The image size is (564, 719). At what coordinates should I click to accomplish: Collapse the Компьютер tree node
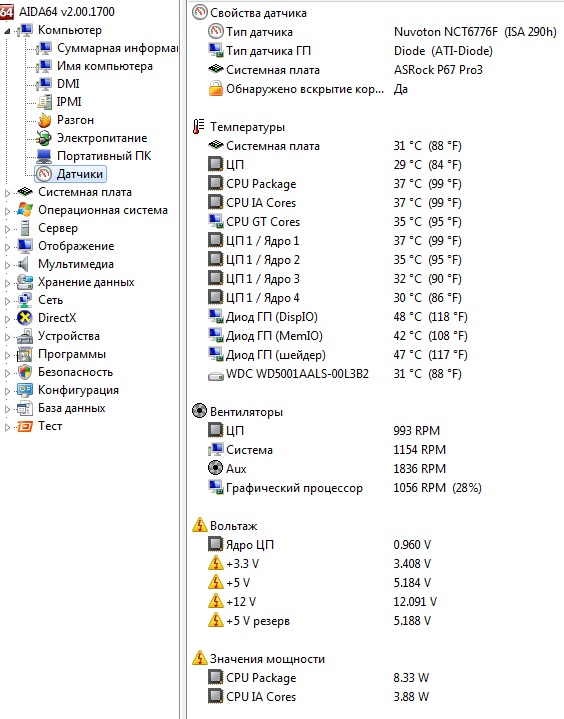click(x=7, y=32)
